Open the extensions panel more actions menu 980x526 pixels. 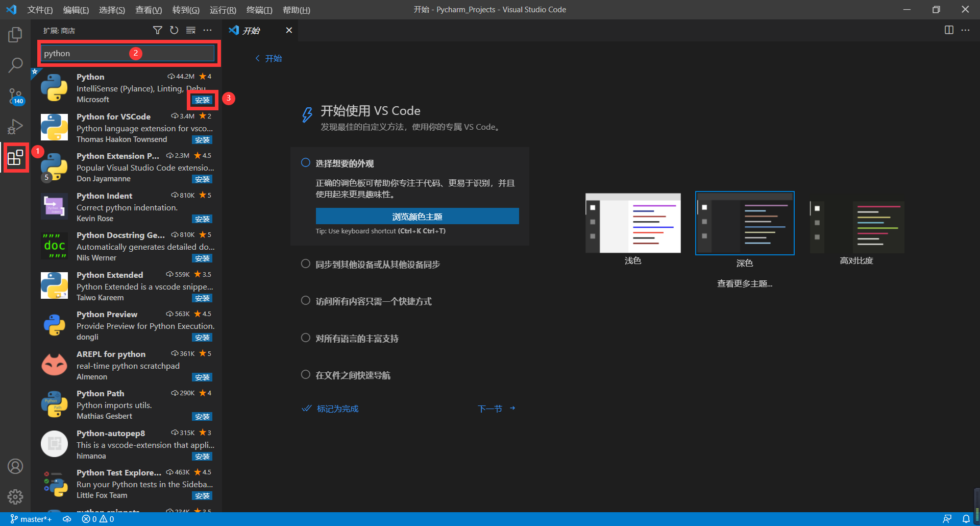[207, 30]
